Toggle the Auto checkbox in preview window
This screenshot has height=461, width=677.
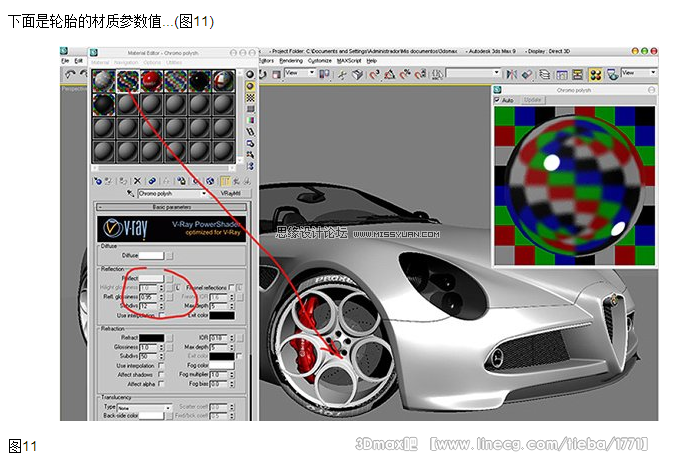click(497, 100)
